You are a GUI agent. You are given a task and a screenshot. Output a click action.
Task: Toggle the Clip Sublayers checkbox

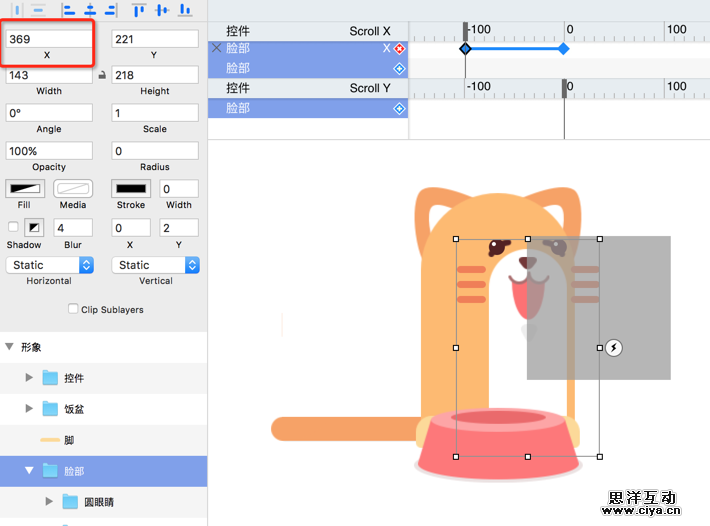(73, 309)
